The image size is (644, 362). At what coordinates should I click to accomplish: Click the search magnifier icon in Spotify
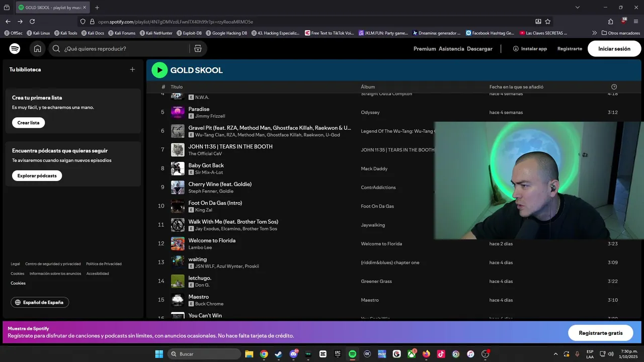pos(56,49)
